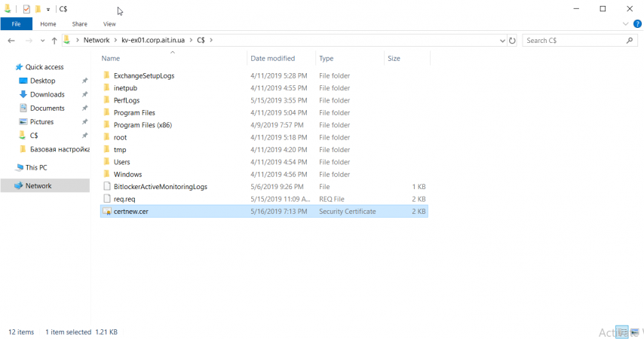This screenshot has height=339, width=644.
Task: Click the Properties icon in quick access toolbar
Action: coord(26,9)
